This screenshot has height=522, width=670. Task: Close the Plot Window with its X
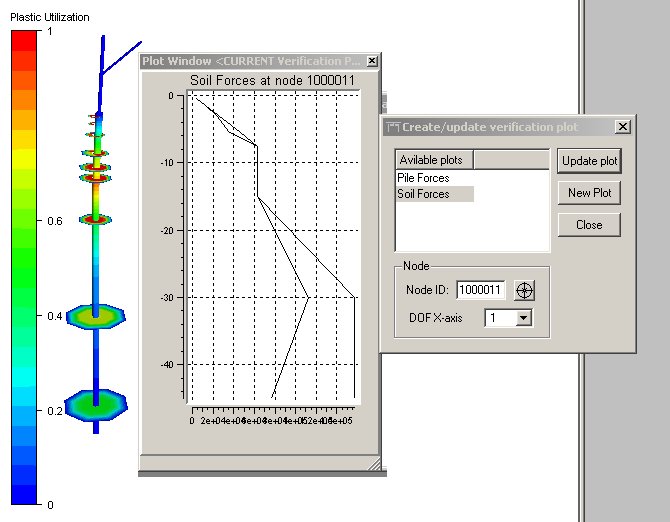click(372, 61)
